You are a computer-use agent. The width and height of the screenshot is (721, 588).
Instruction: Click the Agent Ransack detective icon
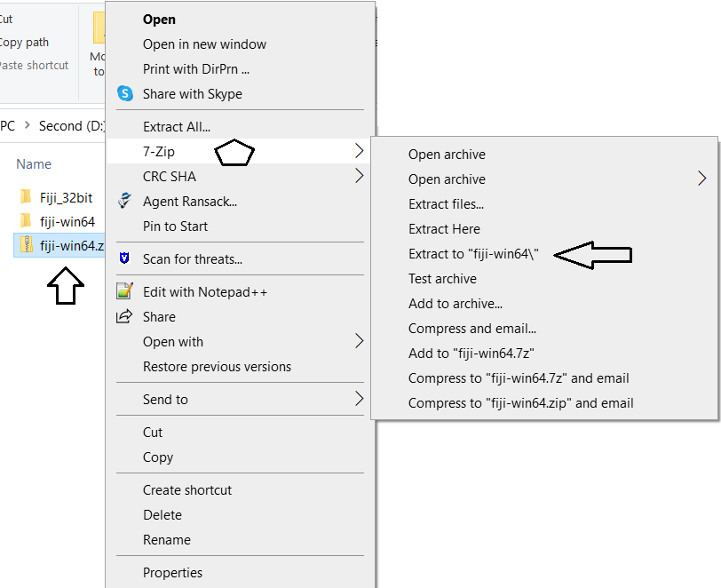[124, 201]
